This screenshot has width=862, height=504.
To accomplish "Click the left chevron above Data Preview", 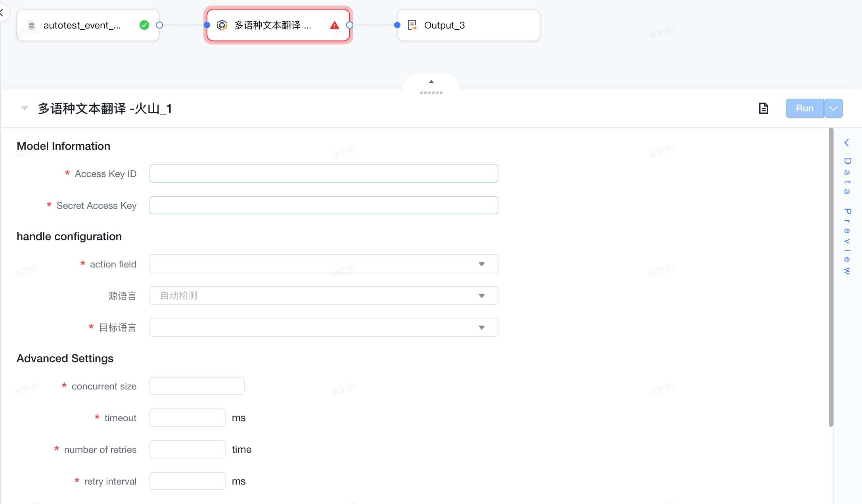I will pyautogui.click(x=847, y=143).
